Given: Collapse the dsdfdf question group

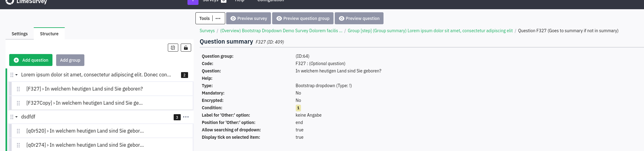Looking at the screenshot, I should (x=17, y=117).
